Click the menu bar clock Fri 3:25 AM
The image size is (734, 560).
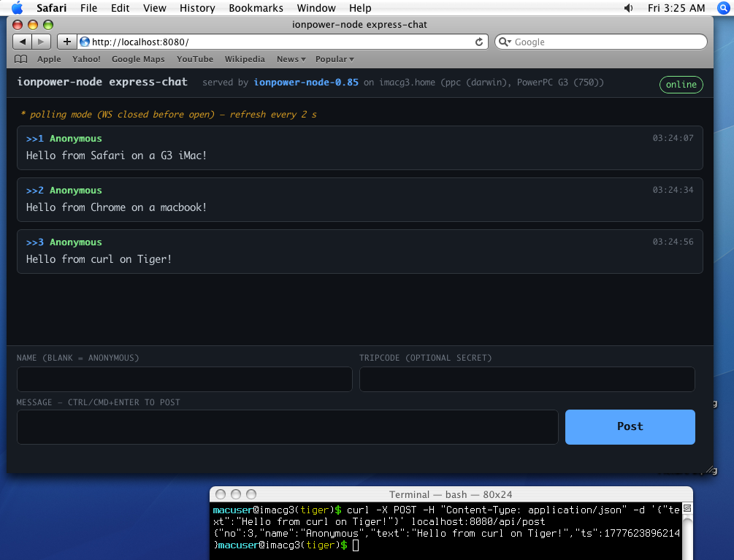tap(676, 8)
